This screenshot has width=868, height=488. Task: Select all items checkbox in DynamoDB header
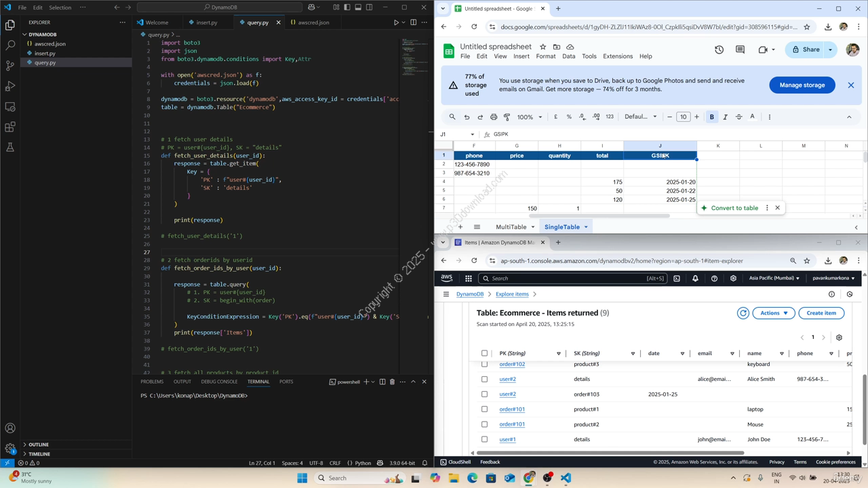click(484, 353)
